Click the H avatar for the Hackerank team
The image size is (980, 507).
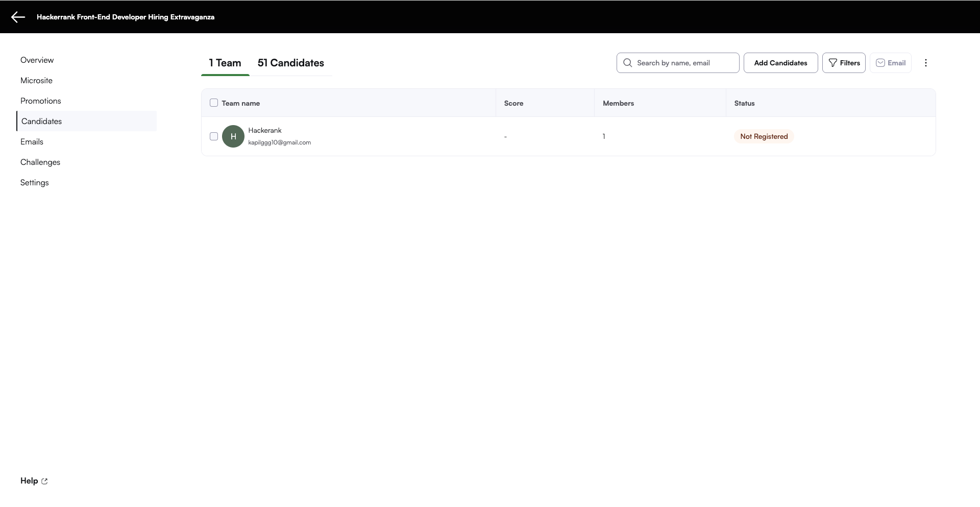click(x=233, y=136)
